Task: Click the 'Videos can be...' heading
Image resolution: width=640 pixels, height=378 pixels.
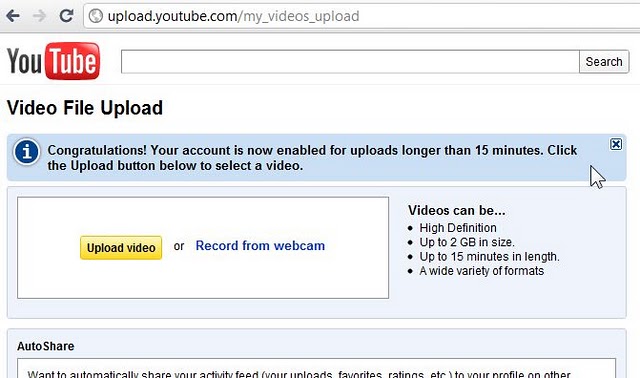Action: pos(457,210)
